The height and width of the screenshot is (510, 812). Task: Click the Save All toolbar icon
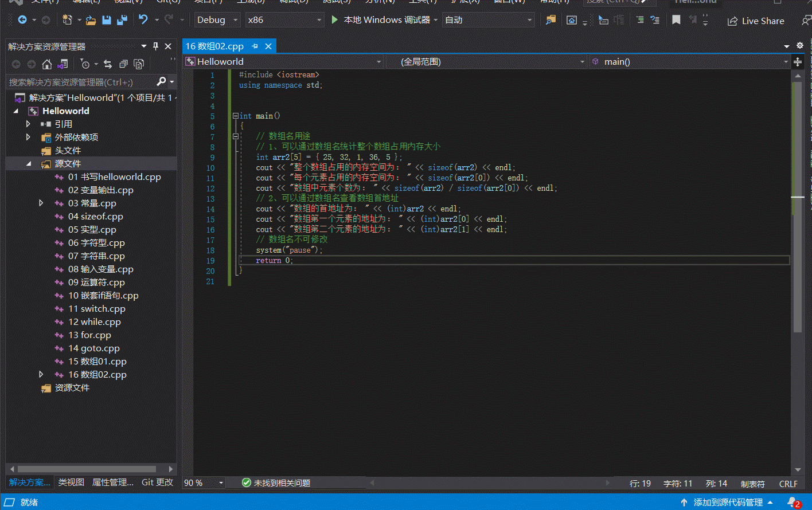coord(122,20)
